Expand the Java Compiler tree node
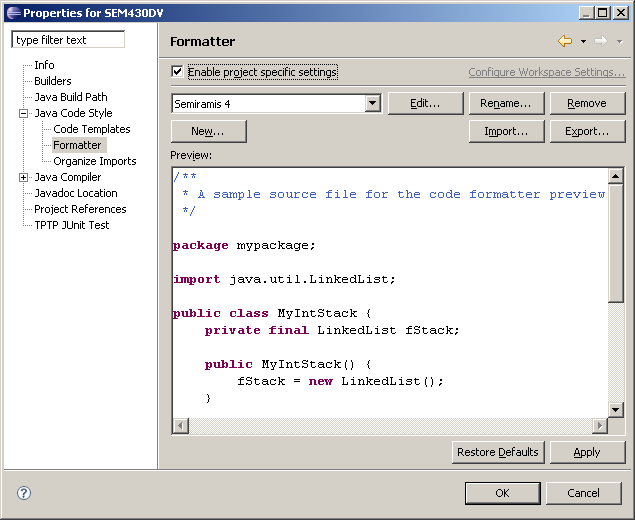This screenshot has height=520, width=635. 24,177
